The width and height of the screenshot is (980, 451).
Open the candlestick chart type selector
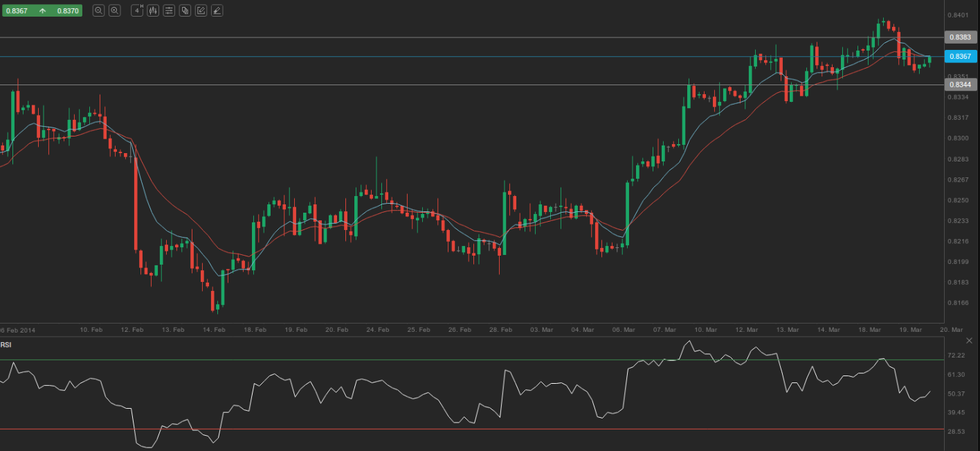tap(153, 10)
